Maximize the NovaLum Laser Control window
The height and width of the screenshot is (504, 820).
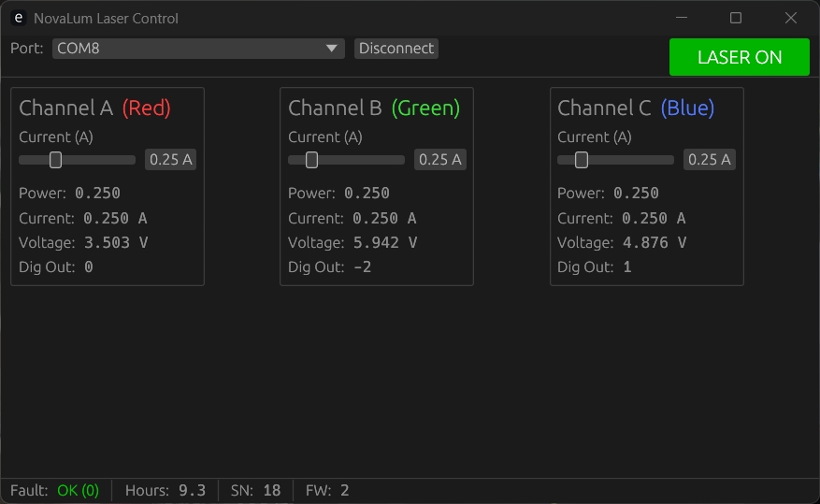pyautogui.click(x=736, y=18)
